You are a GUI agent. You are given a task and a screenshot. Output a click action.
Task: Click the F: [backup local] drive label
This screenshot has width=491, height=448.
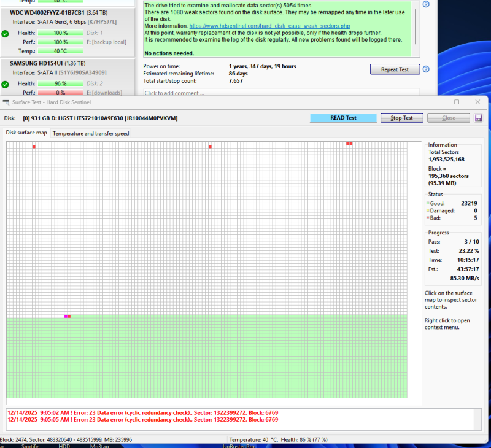tap(106, 42)
